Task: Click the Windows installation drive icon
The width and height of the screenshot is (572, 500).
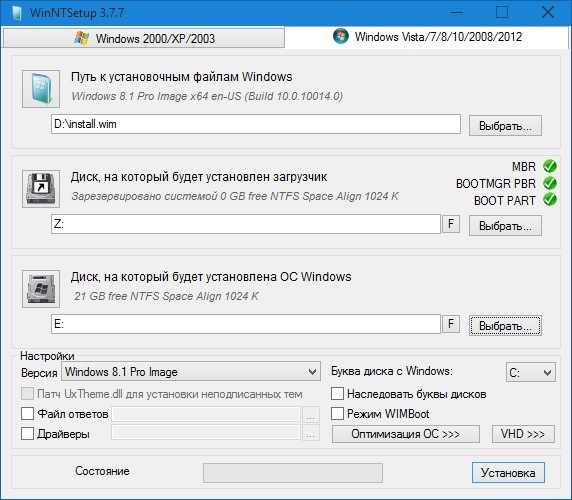Action: (41, 289)
